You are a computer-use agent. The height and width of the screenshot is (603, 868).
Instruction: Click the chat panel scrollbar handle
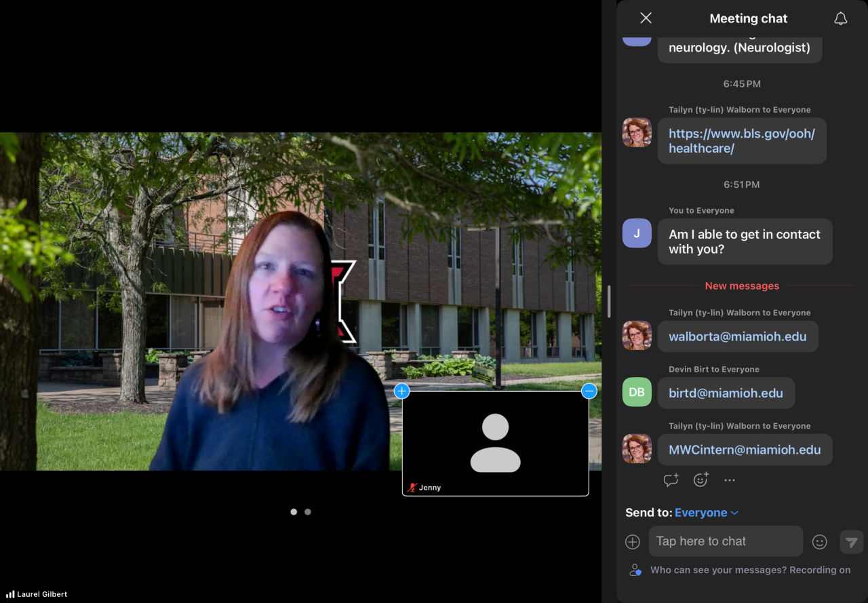(609, 302)
